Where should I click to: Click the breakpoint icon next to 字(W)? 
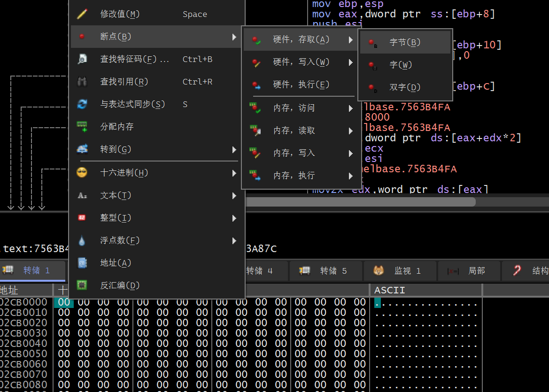[x=372, y=65]
